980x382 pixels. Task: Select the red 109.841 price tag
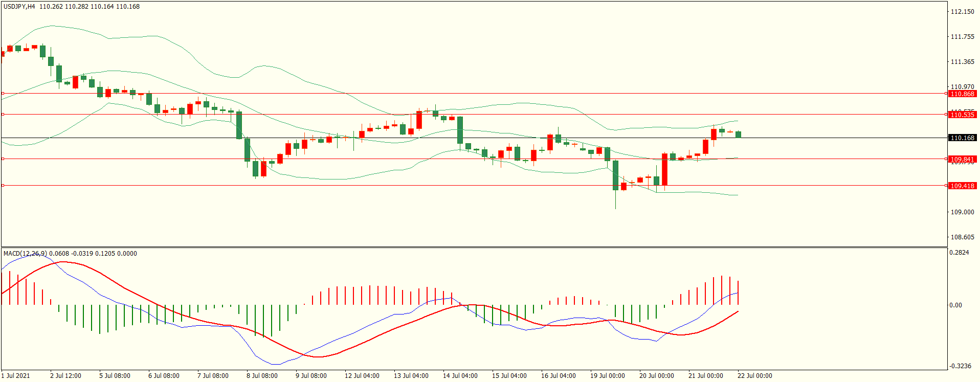[962, 160]
